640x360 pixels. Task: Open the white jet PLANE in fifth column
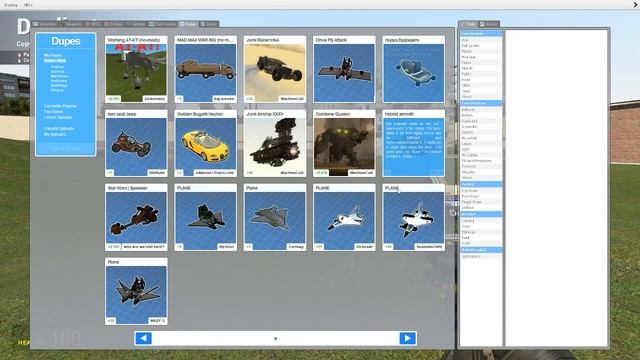[413, 217]
